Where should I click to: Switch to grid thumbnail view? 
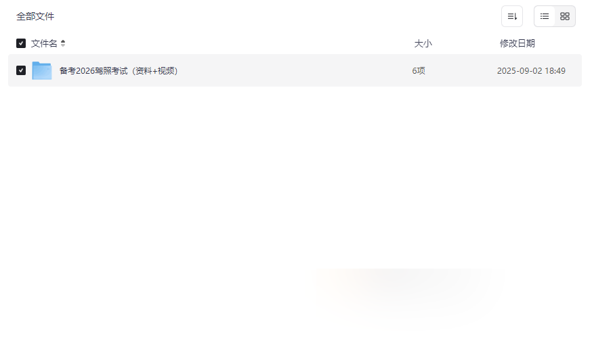[x=565, y=16]
